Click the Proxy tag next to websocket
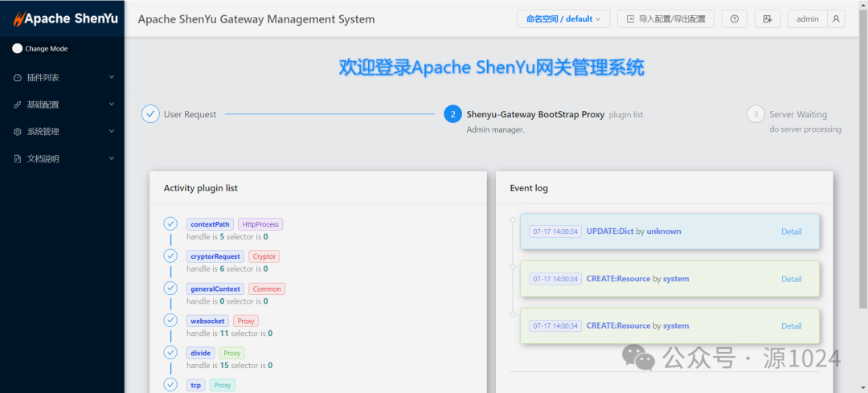The width and height of the screenshot is (868, 393). (x=246, y=321)
